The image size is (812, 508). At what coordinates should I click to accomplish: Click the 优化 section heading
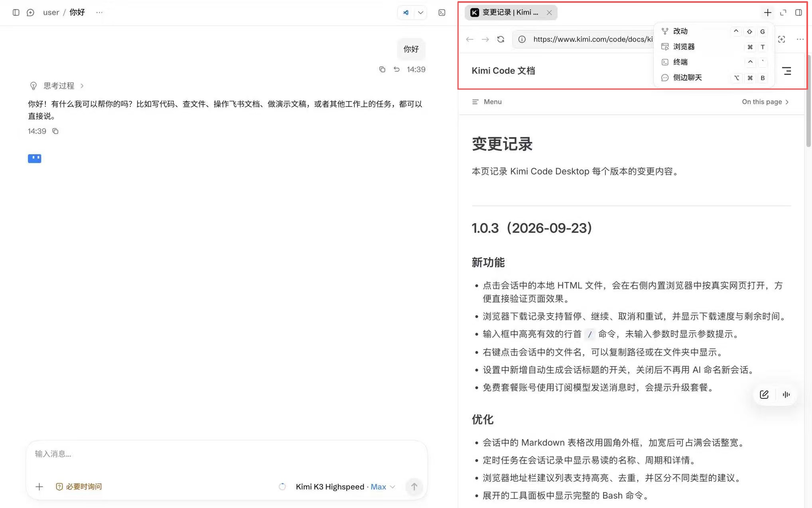[483, 419]
